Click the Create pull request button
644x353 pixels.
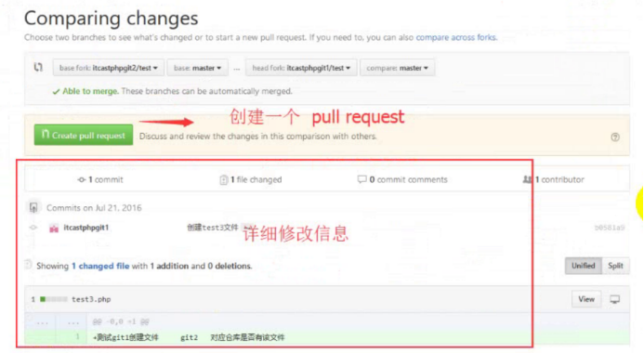pos(84,135)
